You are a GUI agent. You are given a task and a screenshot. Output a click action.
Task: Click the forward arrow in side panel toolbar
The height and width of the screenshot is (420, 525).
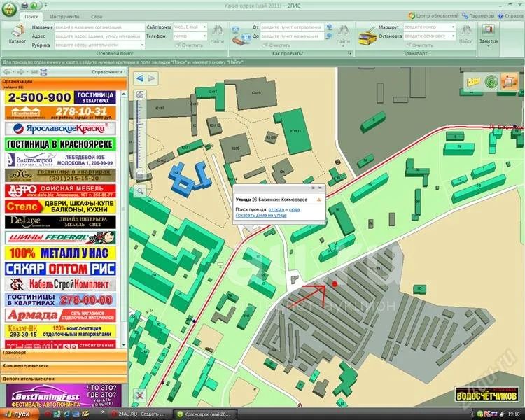[21, 72]
